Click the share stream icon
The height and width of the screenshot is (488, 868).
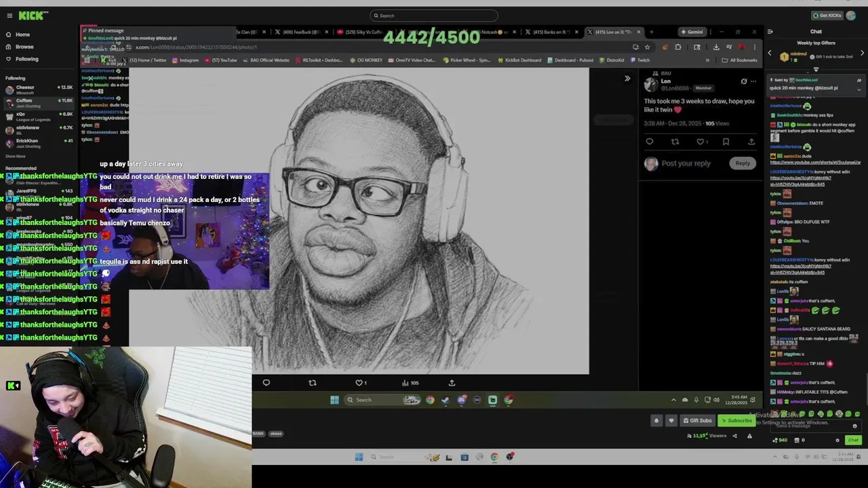coord(734,436)
